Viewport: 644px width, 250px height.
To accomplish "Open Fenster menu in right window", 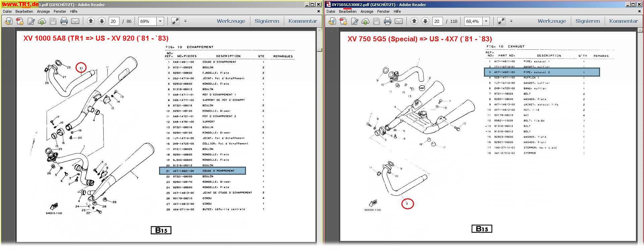I will [x=383, y=11].
